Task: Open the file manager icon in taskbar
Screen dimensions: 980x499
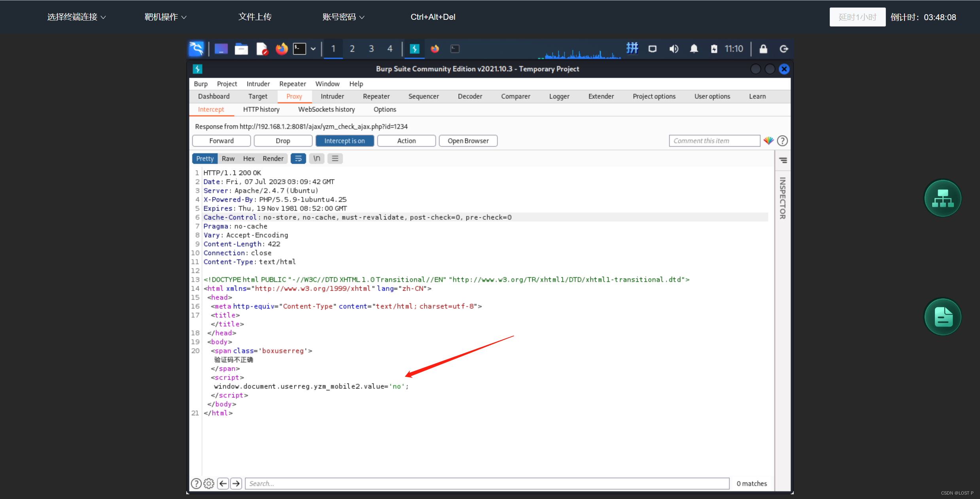Action: 241,49
